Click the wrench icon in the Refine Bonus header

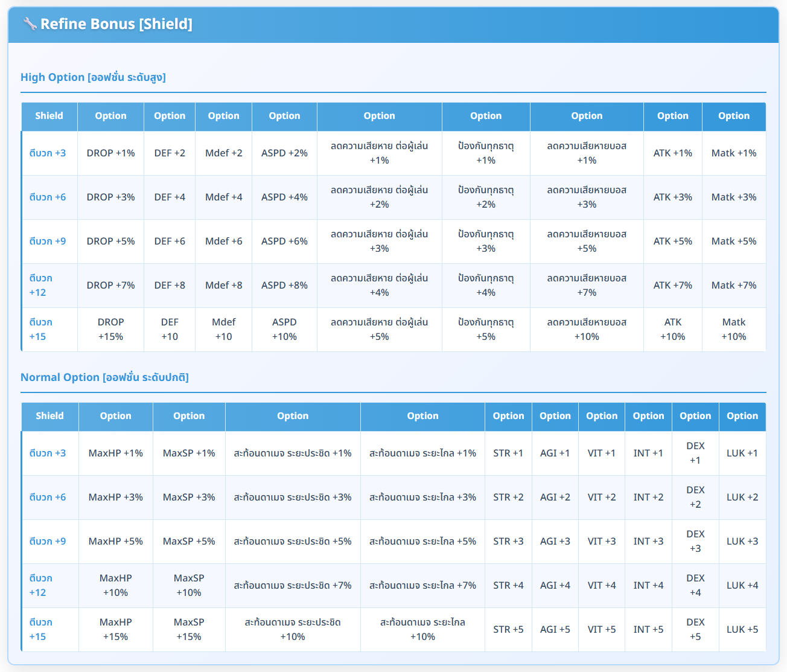coord(30,24)
